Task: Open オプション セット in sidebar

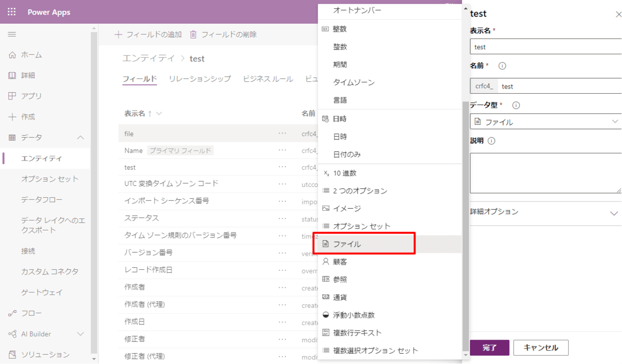Action: tap(50, 179)
